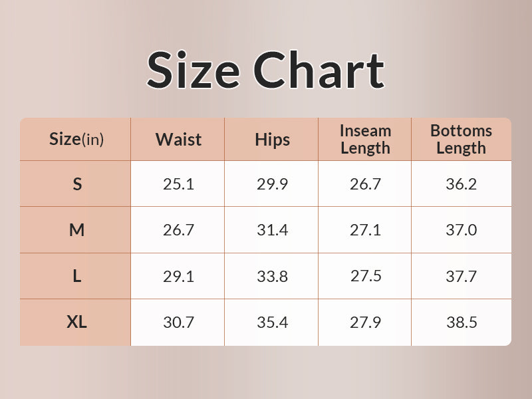
Task: Click the S size row label
Action: click(x=77, y=184)
